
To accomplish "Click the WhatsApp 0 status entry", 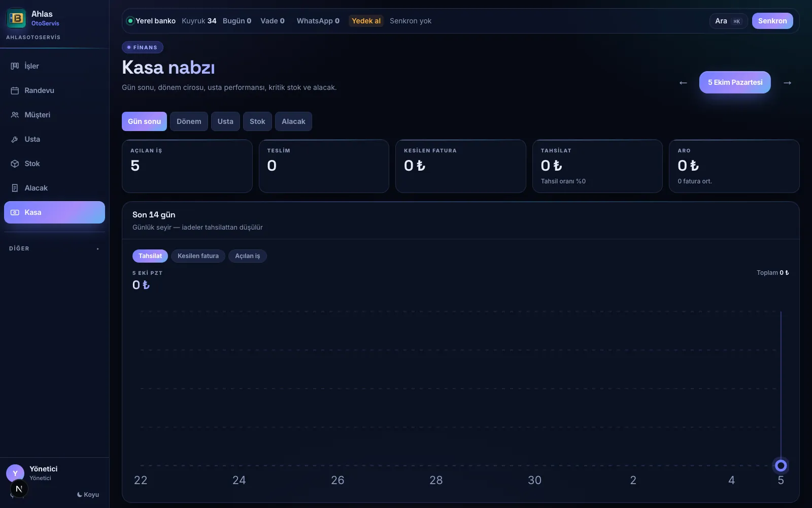I will coord(318,21).
